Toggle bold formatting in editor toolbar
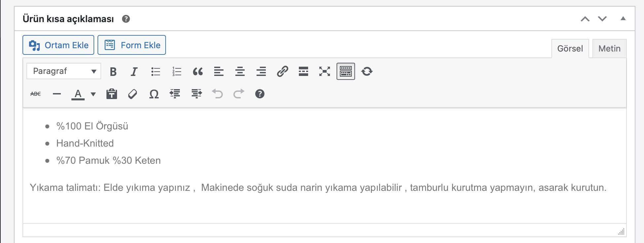Image resolution: width=644 pixels, height=243 pixels. pyautogui.click(x=113, y=71)
